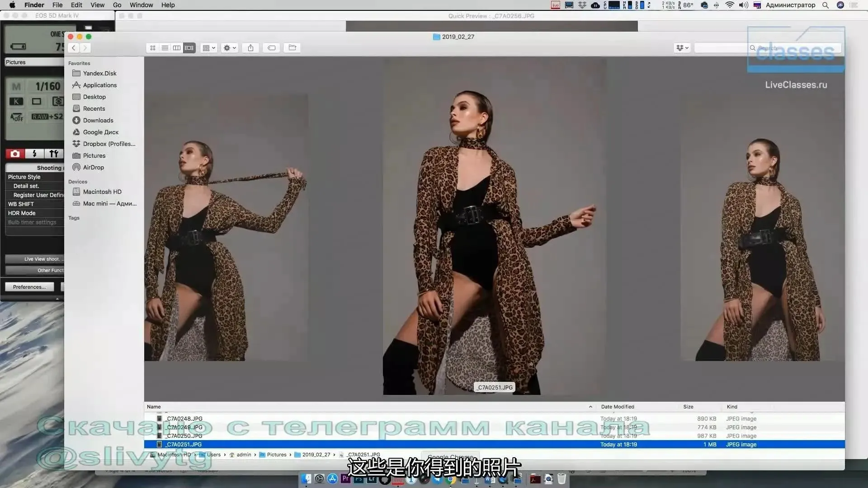Go back in Finder history
This screenshot has width=868, height=488.
pyautogui.click(x=74, y=48)
